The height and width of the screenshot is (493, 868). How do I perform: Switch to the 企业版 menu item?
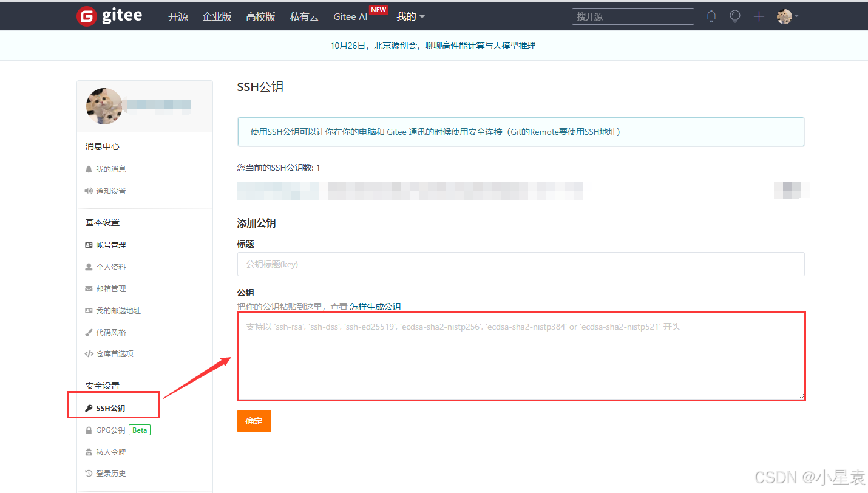tap(217, 16)
